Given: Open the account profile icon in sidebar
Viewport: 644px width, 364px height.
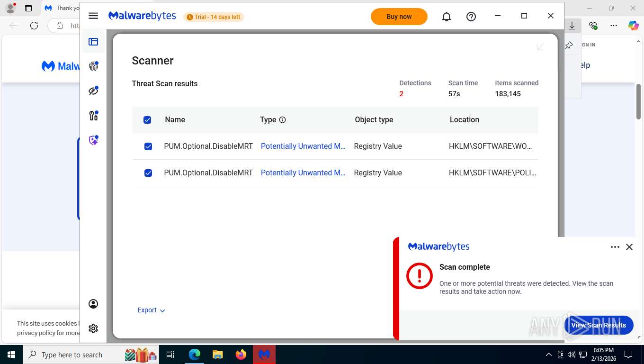Looking at the screenshot, I should point(93,304).
